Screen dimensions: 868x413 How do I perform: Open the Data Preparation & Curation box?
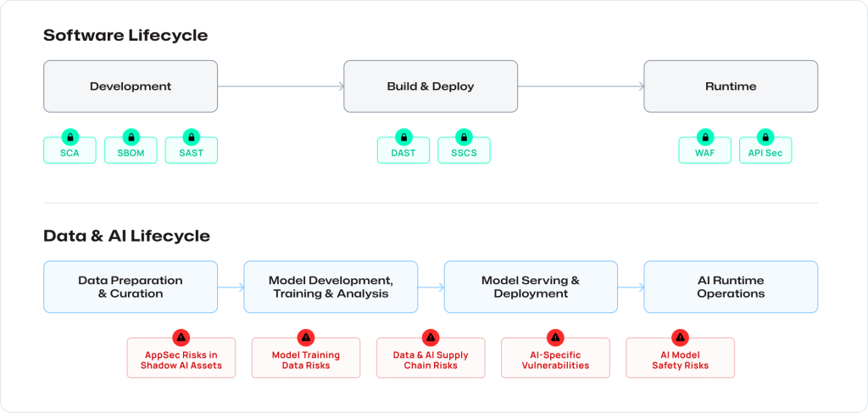pyautogui.click(x=131, y=287)
